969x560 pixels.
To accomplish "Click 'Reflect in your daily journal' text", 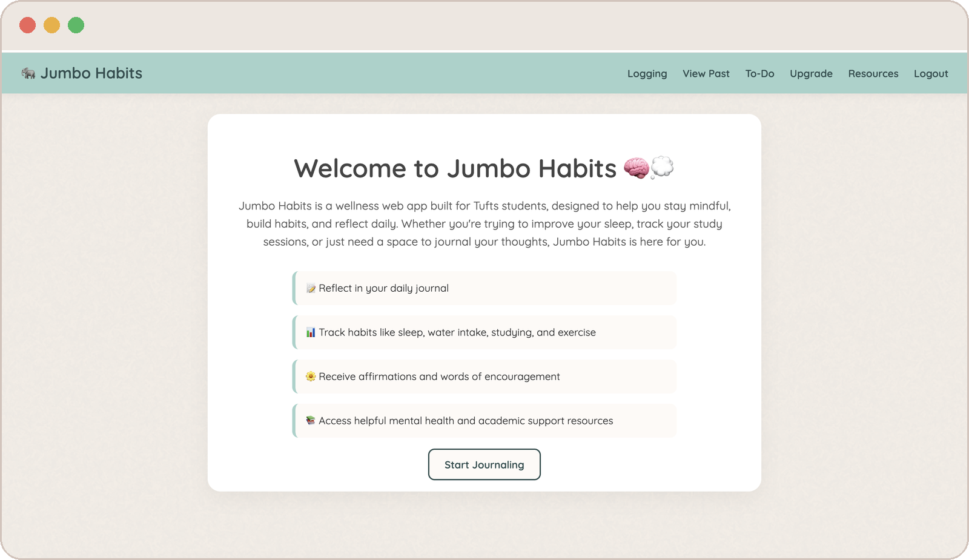I will click(x=384, y=288).
